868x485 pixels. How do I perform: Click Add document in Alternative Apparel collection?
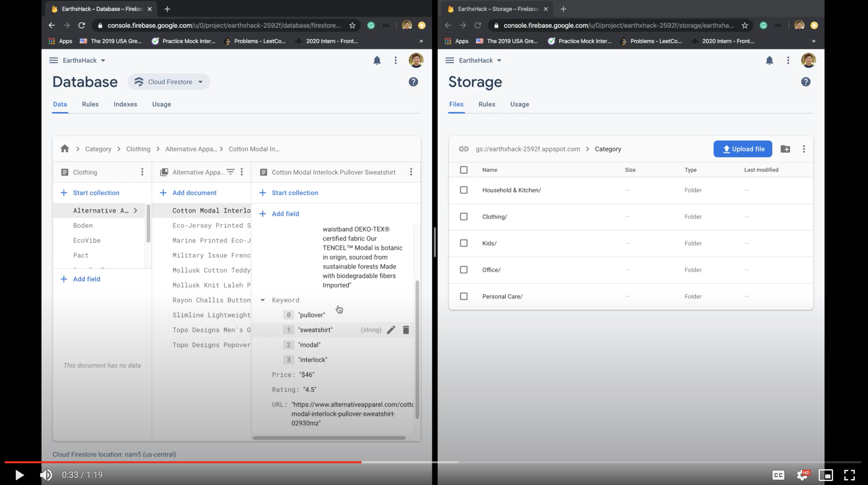click(x=194, y=193)
